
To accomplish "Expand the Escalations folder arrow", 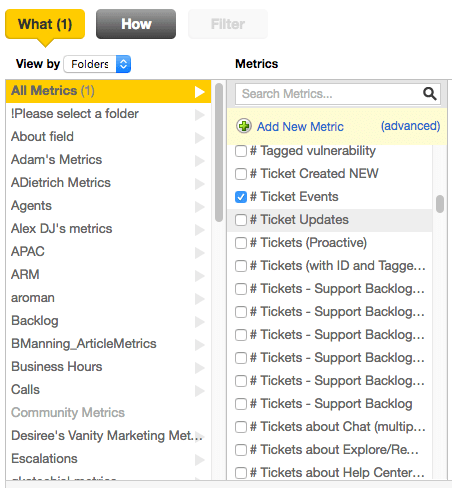I will click(x=200, y=460).
